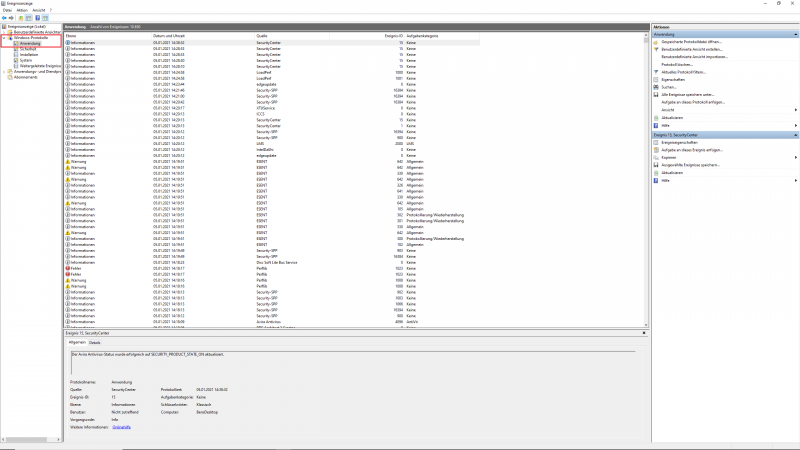800x450 pixels.
Task: Click Benutzerdefinierte Ansicht importieren action
Action: pyautogui.click(x=694, y=57)
